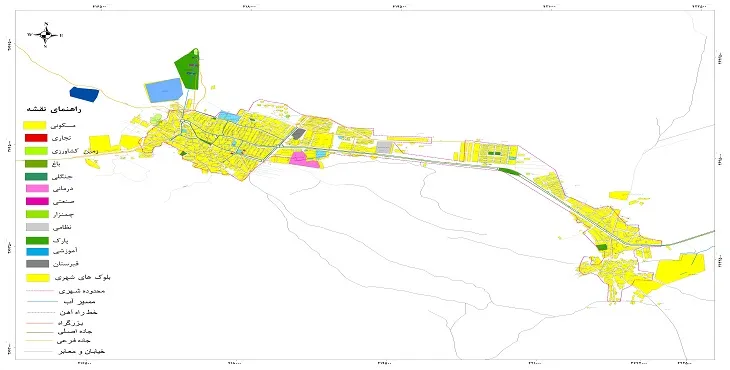Viewport: 730px width, 370px height.
Task: Select the olive باغ legend swatch
Action: pyautogui.click(x=35, y=164)
